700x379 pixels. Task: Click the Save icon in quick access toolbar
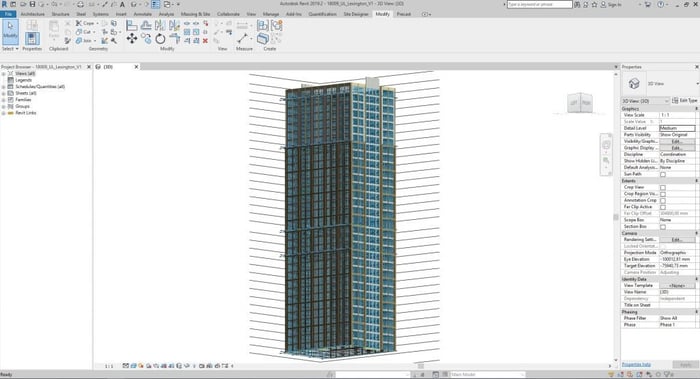click(32, 4)
